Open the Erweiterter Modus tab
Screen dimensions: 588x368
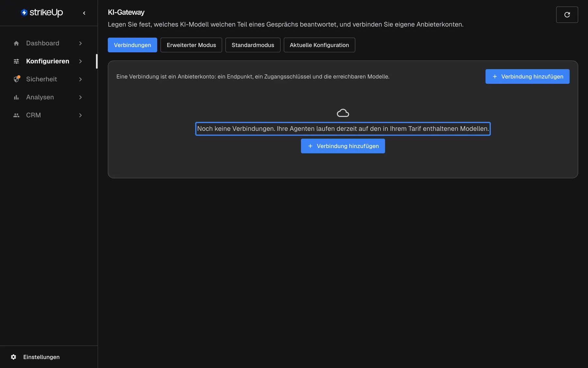click(x=191, y=45)
